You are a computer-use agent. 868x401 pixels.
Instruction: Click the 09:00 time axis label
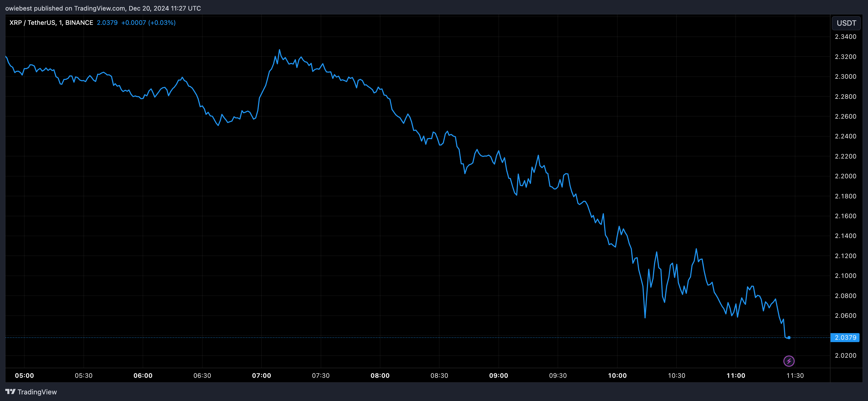click(x=499, y=375)
